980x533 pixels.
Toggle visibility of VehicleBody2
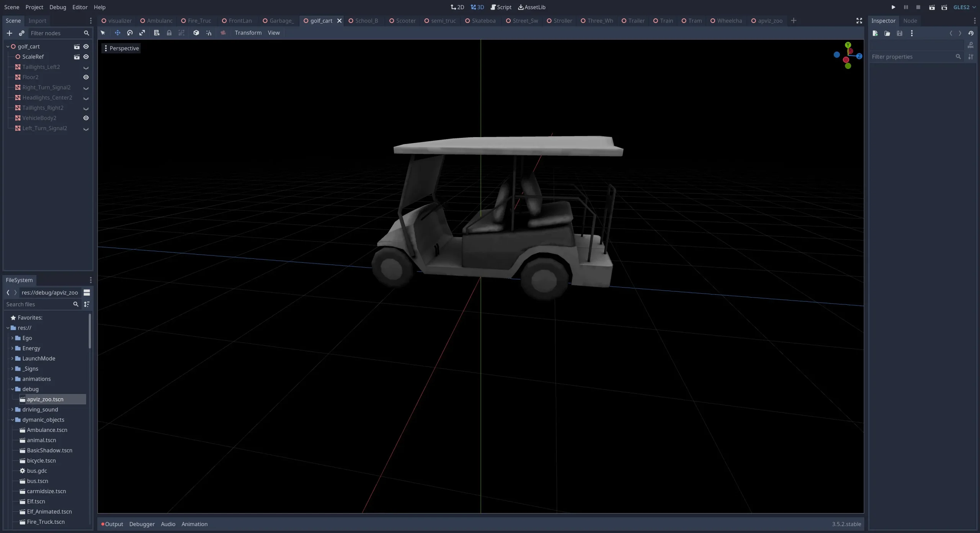pos(86,118)
